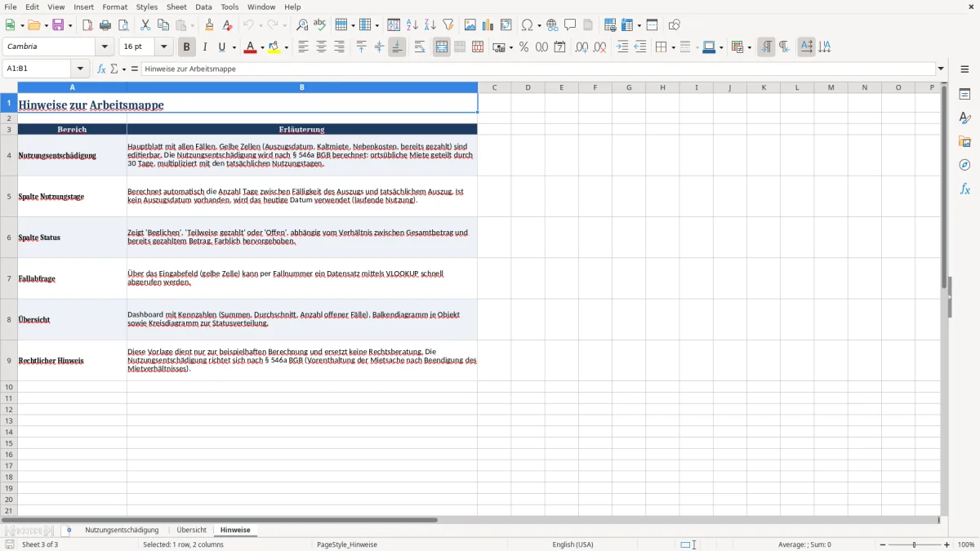The width and height of the screenshot is (980, 551).
Task: Open the Name Box dropdown arrow
Action: click(x=79, y=69)
